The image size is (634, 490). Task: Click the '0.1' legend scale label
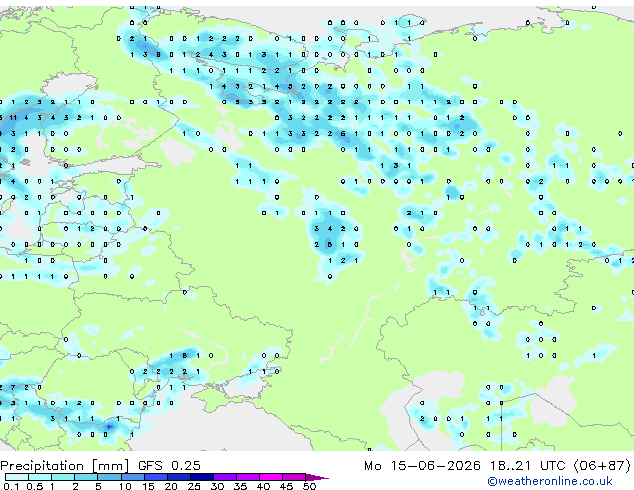tap(11, 486)
